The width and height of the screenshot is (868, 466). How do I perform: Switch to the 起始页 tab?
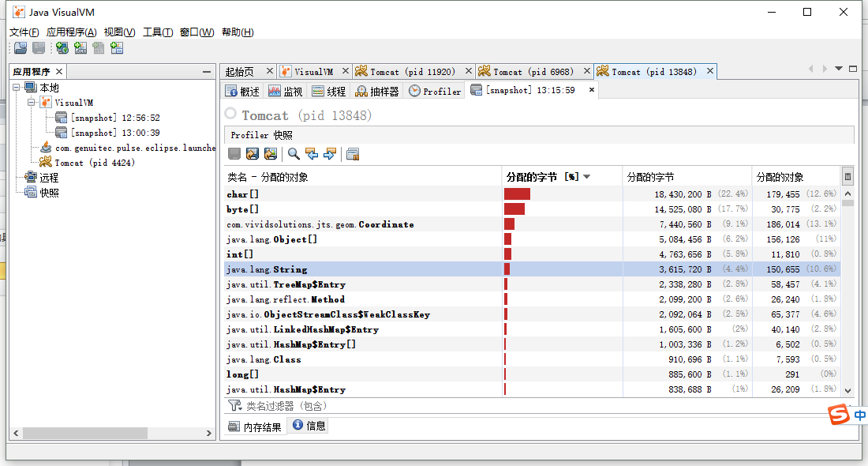point(240,71)
